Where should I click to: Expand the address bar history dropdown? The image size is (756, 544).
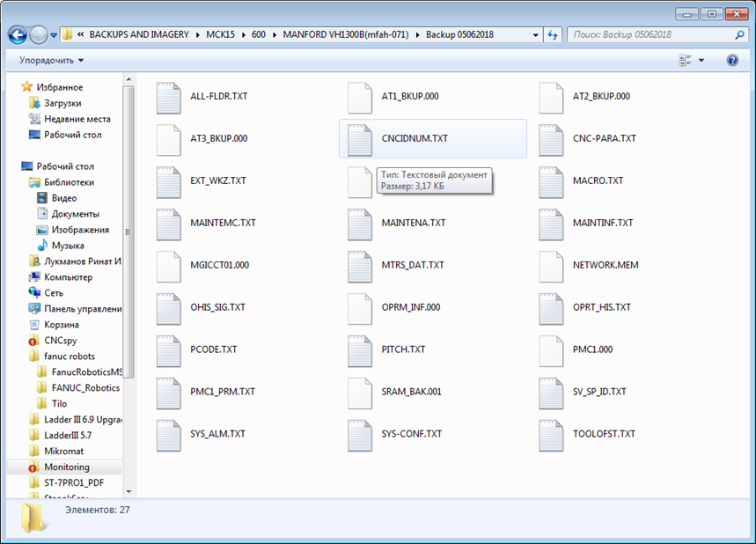point(536,34)
